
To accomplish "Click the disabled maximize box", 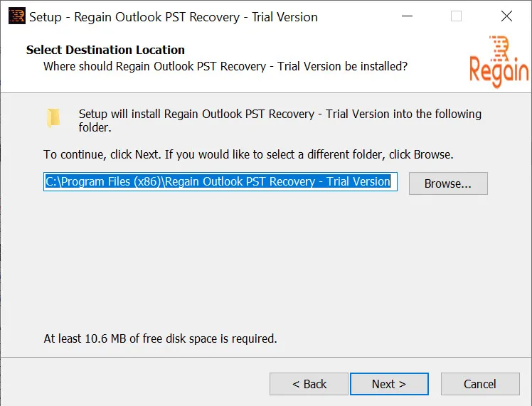I will (x=456, y=16).
